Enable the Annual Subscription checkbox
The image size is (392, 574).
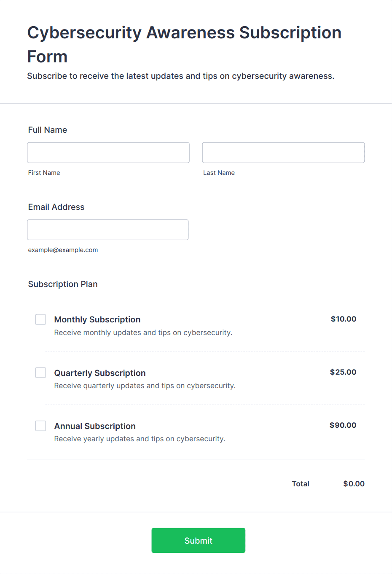point(40,426)
